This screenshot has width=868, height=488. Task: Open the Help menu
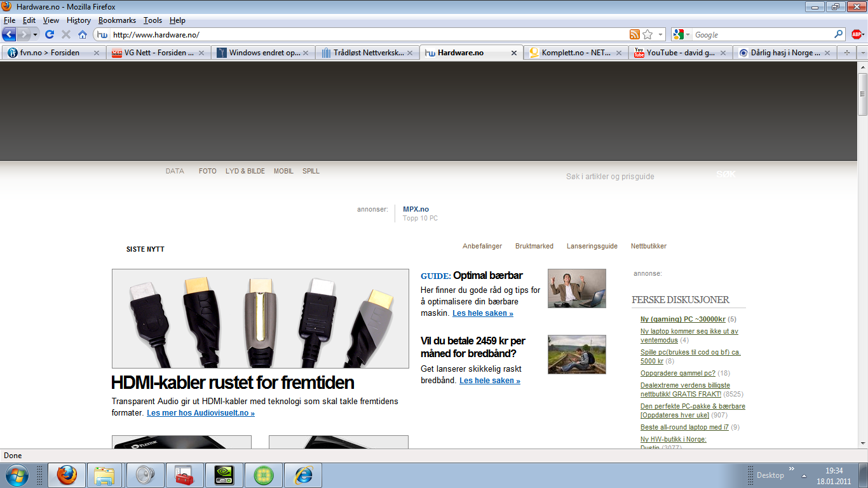[x=177, y=20]
